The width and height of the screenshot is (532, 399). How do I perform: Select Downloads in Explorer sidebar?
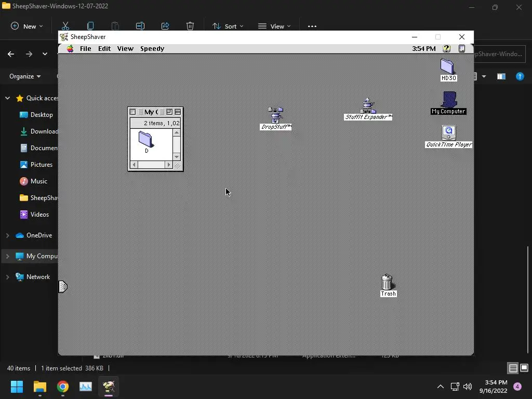(38, 131)
